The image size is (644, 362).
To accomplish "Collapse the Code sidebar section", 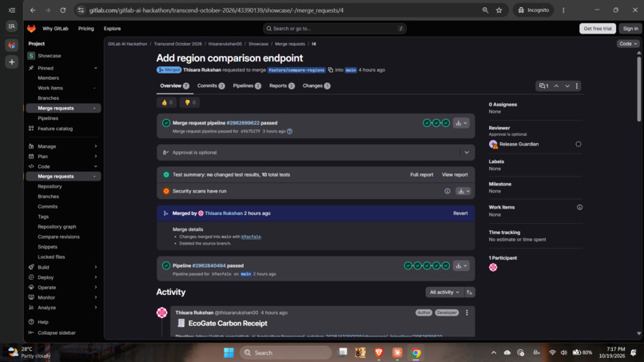I will point(96,166).
